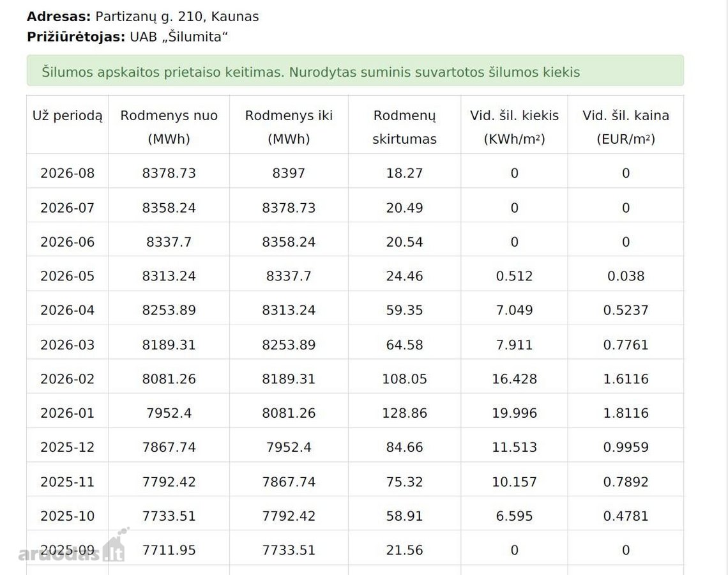Click the difference value 20.49

pyautogui.click(x=404, y=208)
